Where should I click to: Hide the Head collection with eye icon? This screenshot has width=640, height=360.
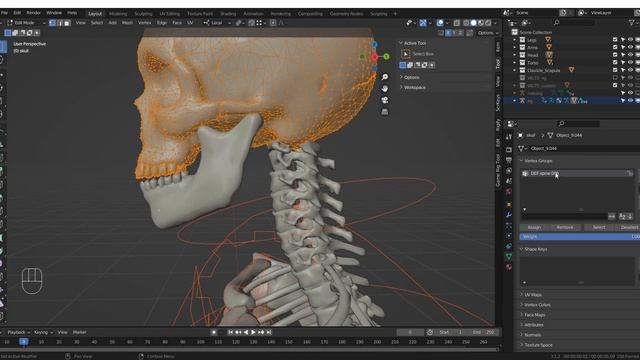tap(631, 55)
